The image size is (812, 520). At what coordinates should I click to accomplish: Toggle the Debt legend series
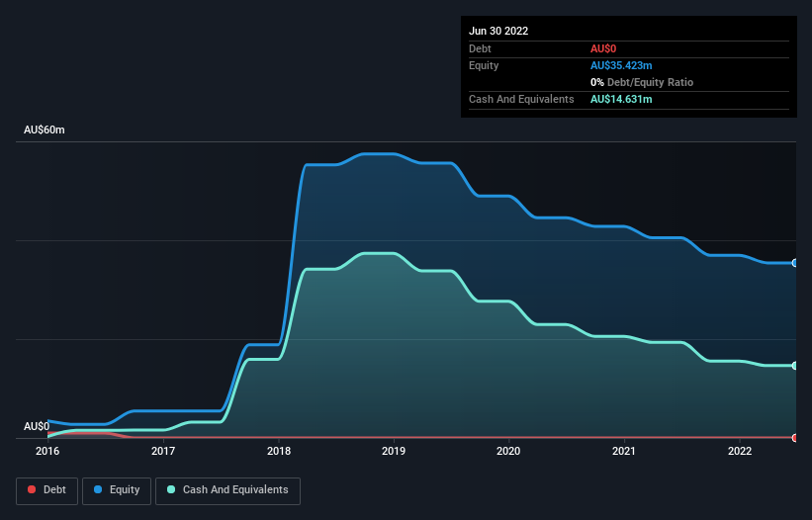pyautogui.click(x=46, y=490)
